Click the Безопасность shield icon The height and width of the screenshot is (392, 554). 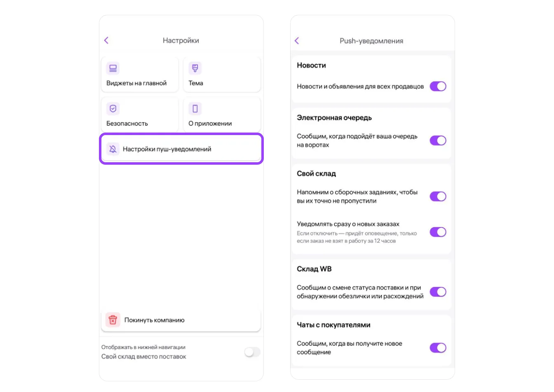click(113, 109)
